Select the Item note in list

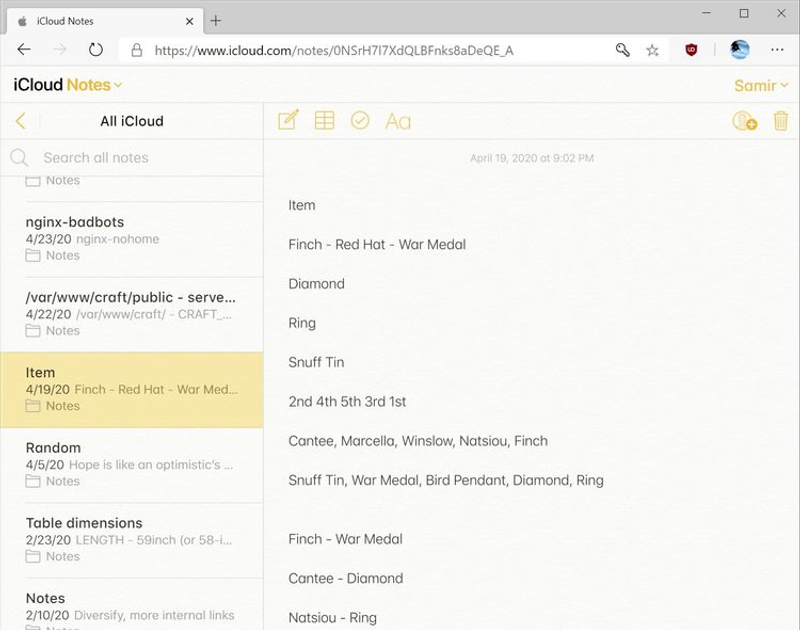(132, 389)
